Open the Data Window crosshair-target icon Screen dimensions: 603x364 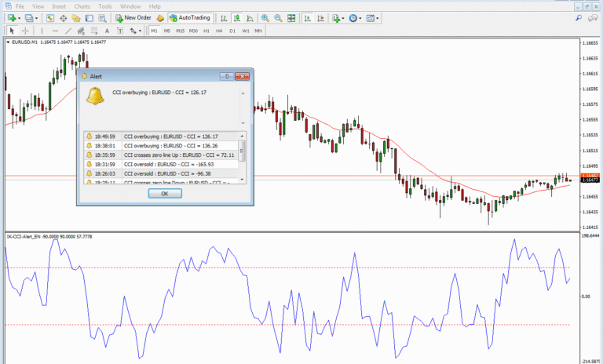click(63, 18)
